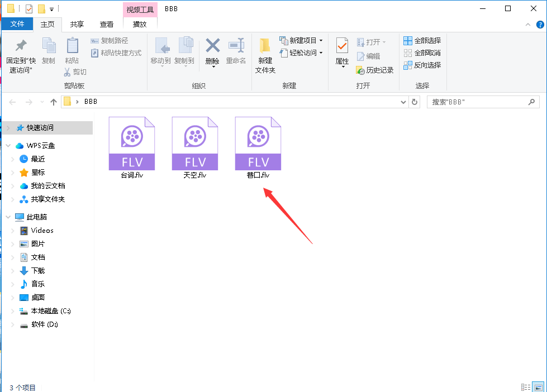547x392 pixels.
Task: Open History (历史记录)
Action: click(375, 70)
